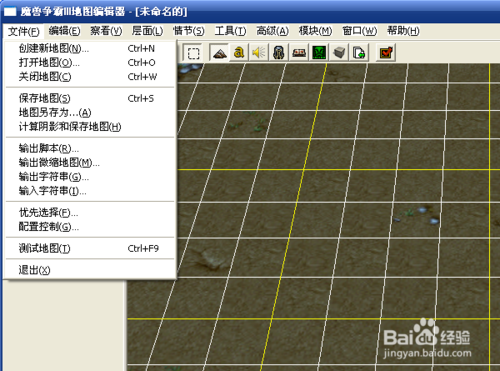Open the Import Manager document icon
The image size is (500, 371).
(359, 53)
